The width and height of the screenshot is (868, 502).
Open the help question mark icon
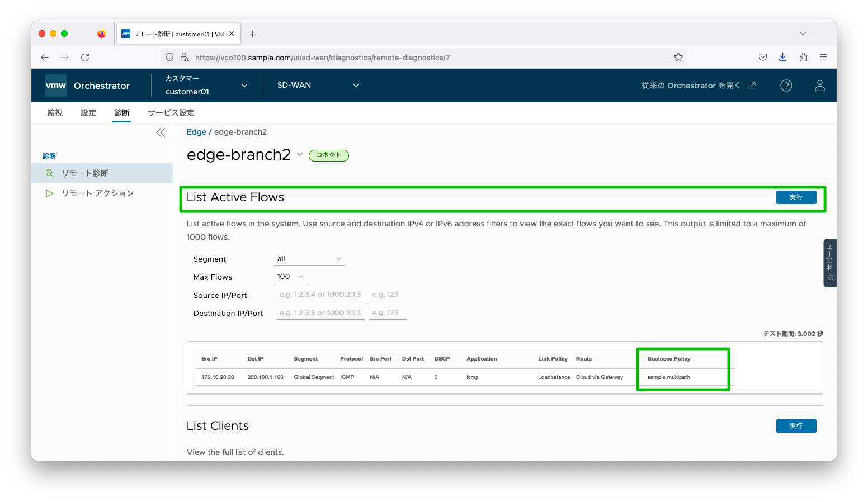pos(786,86)
